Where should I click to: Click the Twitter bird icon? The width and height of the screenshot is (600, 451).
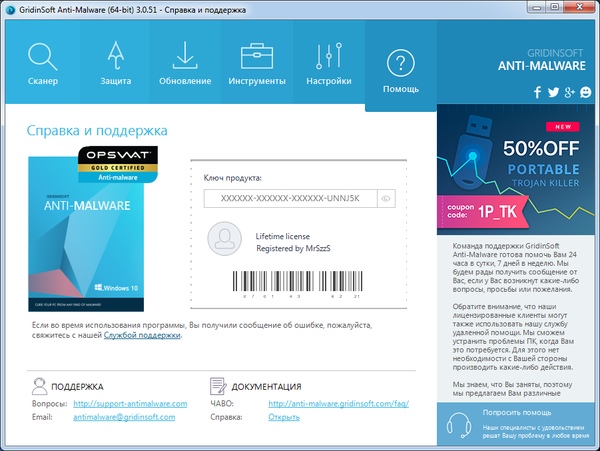click(x=553, y=93)
